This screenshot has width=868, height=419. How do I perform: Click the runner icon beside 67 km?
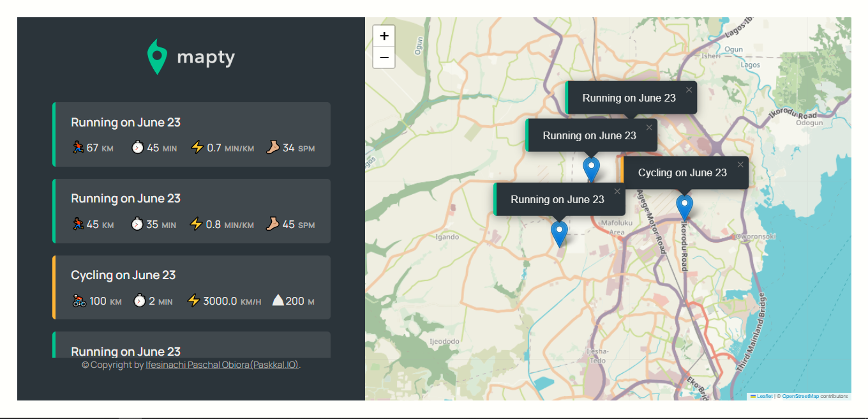click(77, 148)
